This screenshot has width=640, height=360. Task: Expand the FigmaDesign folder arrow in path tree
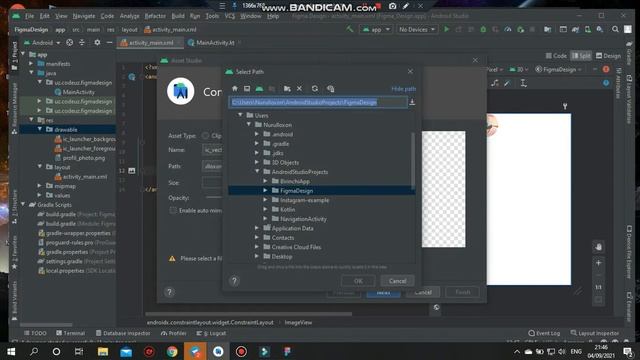[x=265, y=191]
